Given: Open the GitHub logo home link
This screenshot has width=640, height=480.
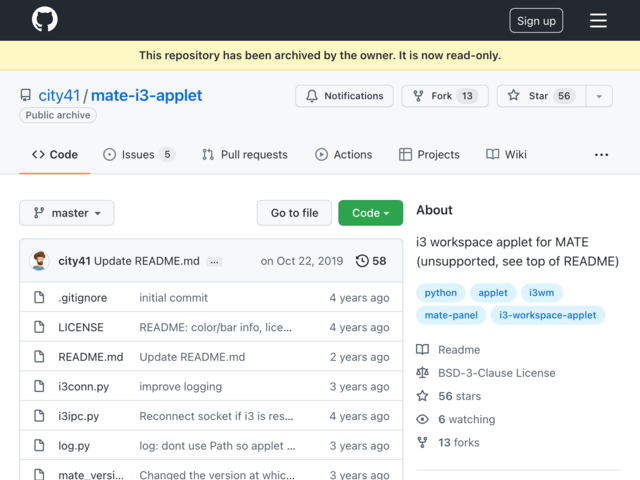Looking at the screenshot, I should [44, 19].
